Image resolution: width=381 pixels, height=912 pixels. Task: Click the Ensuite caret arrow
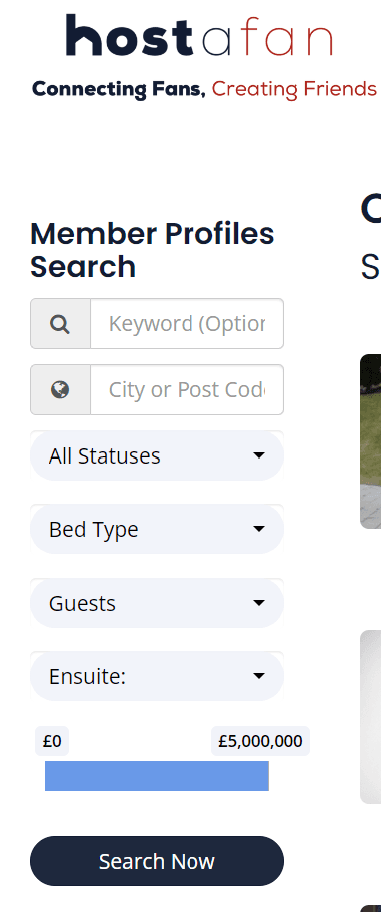(259, 676)
